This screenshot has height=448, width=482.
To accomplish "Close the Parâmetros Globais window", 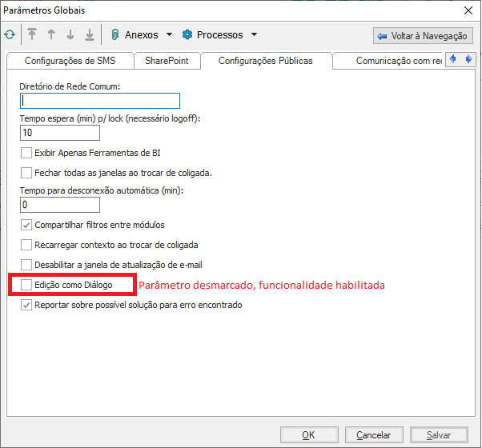I will click(468, 10).
